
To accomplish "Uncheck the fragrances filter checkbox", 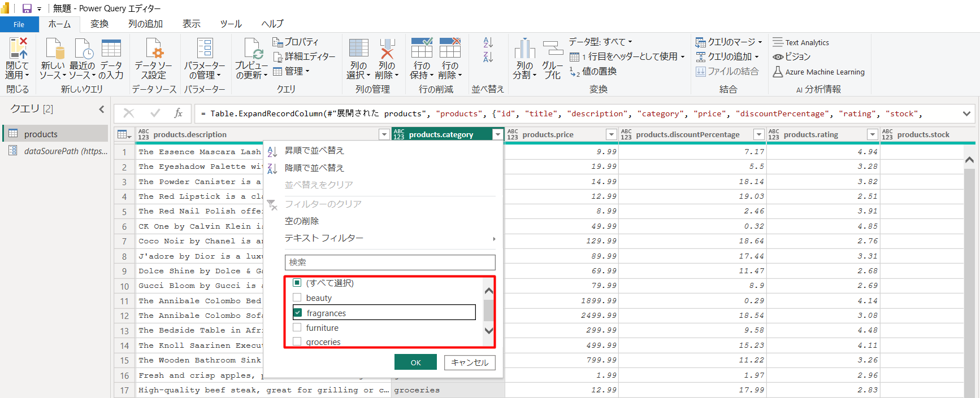I will (x=298, y=313).
